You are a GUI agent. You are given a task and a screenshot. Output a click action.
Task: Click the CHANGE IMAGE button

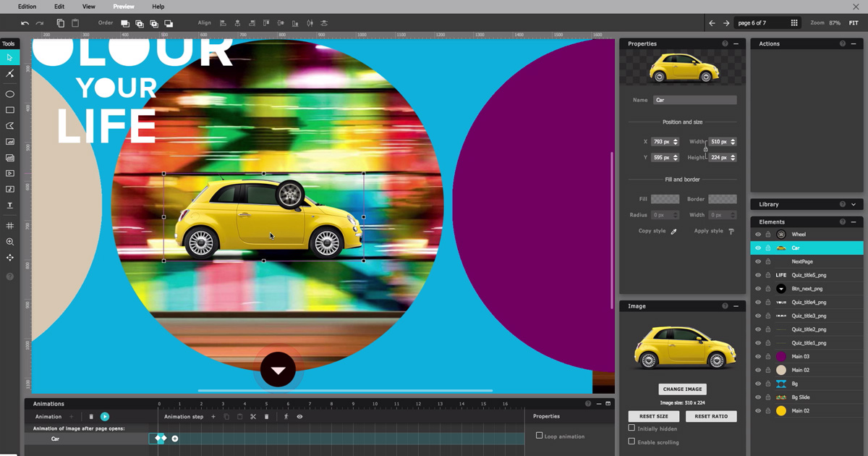click(682, 389)
